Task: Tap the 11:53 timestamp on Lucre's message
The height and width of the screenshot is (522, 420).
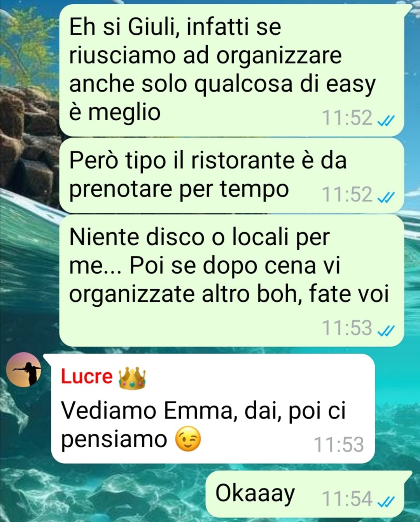Action: (x=339, y=445)
